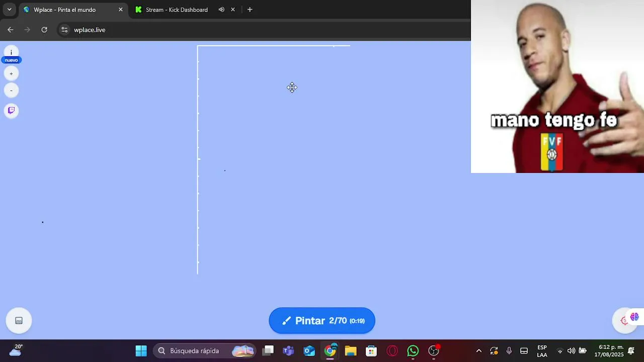Open WhatsApp from the taskbar
This screenshot has height=362, width=644.
tap(413, 351)
